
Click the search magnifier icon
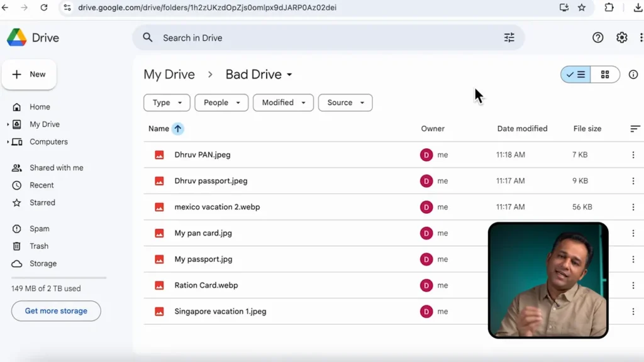[147, 37]
